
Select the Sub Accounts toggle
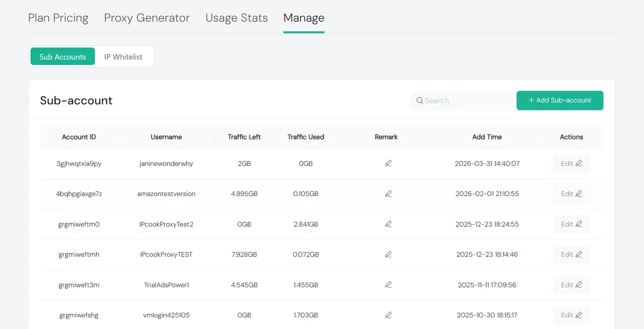pyautogui.click(x=62, y=56)
